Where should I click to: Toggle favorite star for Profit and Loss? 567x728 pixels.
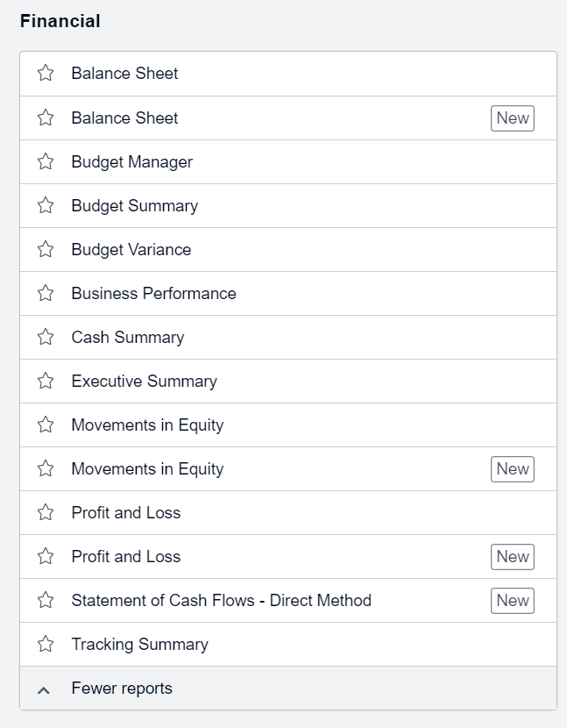click(45, 512)
